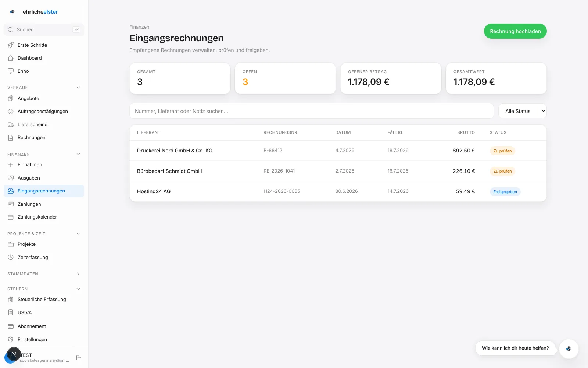This screenshot has height=368, width=588.
Task: Collapse the Finanzen sidebar section
Action: coord(78,154)
